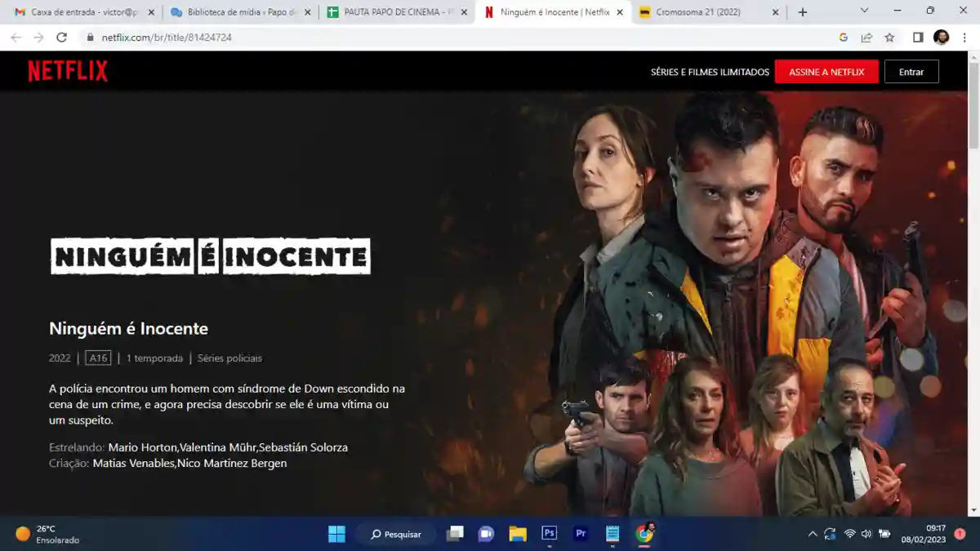980x551 pixels.
Task: Launch Premiere Pro from the taskbar
Action: [581, 534]
